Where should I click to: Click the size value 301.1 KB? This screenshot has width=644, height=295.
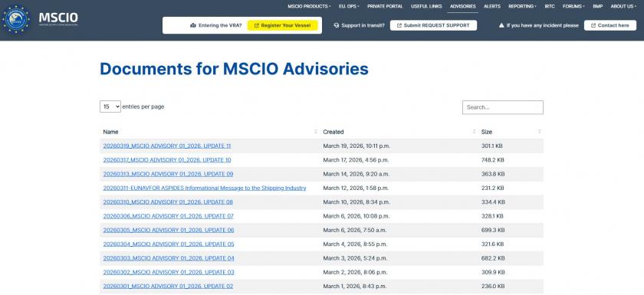(492, 146)
